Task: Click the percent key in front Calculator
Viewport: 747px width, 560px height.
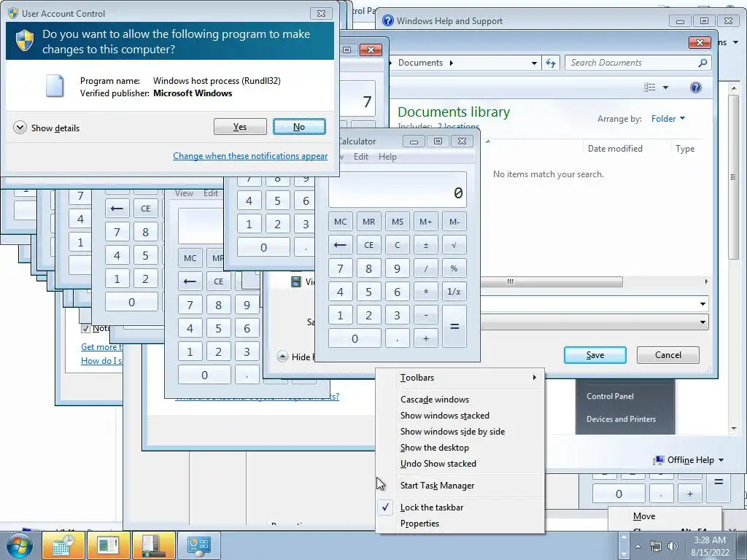Action: 454,268
